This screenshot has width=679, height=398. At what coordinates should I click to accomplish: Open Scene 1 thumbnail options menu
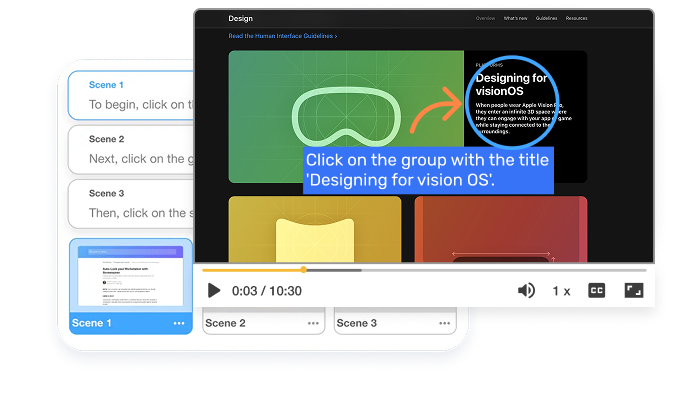179,324
